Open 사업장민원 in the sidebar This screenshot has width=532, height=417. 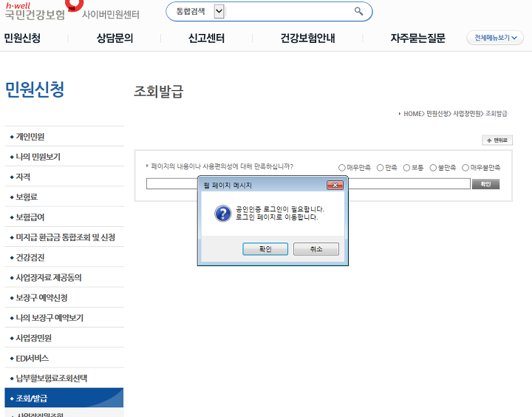pos(64,338)
